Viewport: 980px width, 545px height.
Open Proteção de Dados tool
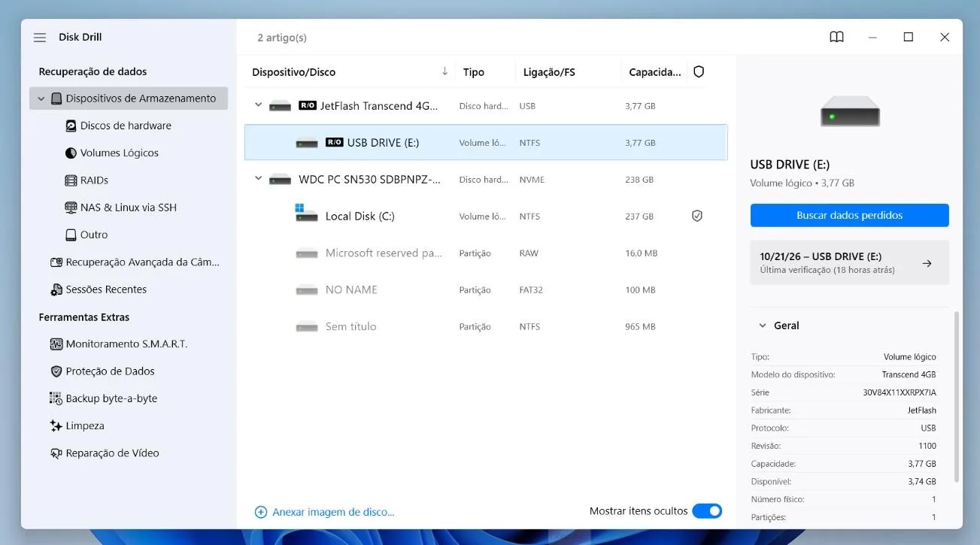[102, 371]
